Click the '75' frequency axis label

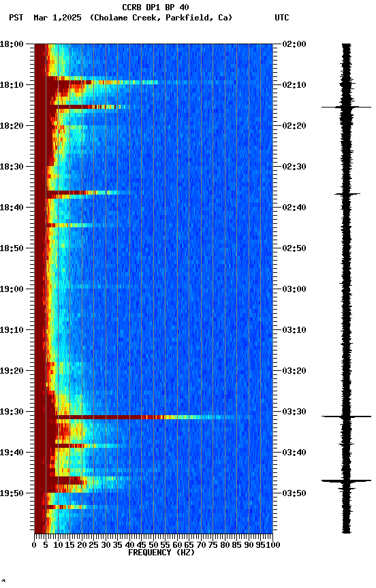coord(213,546)
